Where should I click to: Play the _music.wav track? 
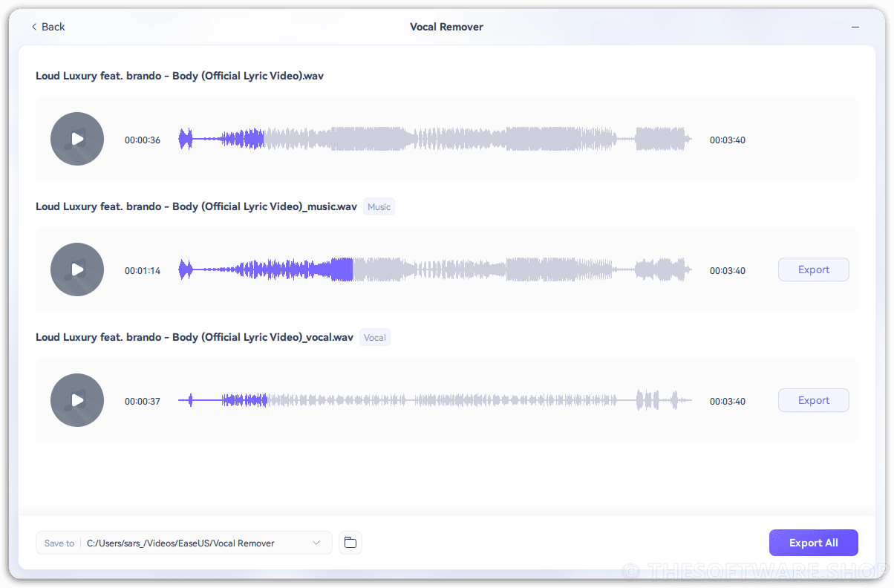click(x=77, y=269)
